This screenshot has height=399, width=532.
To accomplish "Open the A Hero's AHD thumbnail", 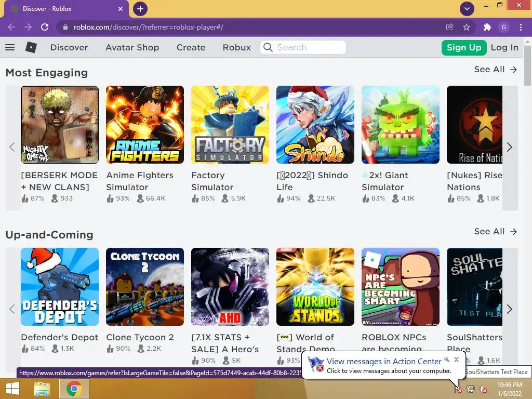I will click(x=230, y=287).
